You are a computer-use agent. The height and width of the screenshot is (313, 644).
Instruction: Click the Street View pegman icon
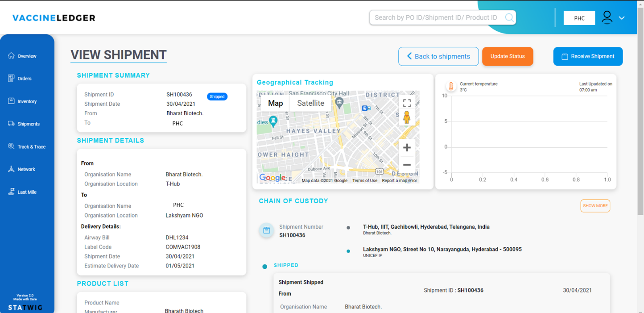click(x=407, y=117)
